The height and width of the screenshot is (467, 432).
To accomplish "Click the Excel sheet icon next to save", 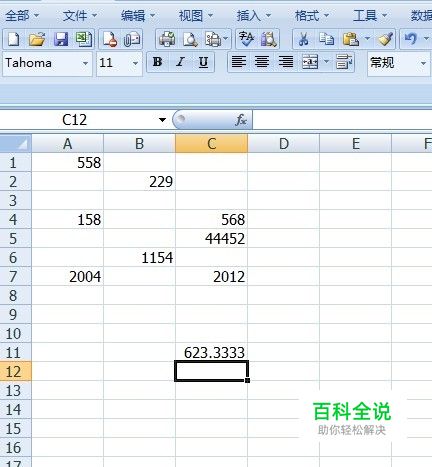I will pos(83,39).
